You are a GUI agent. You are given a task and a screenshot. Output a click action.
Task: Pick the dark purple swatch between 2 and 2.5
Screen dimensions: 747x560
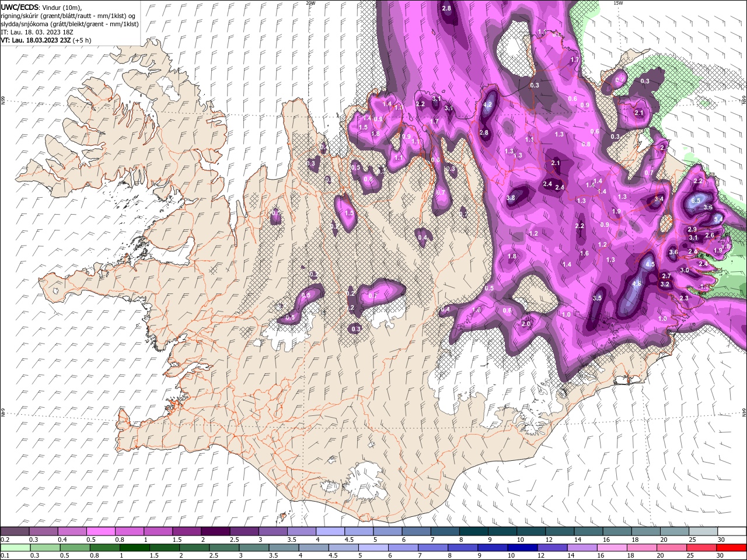[x=215, y=531]
